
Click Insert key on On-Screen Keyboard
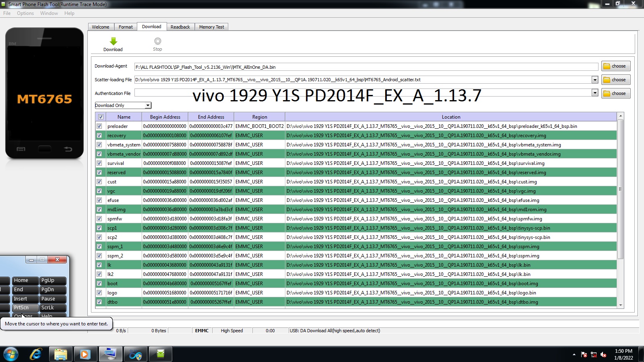tap(25, 299)
